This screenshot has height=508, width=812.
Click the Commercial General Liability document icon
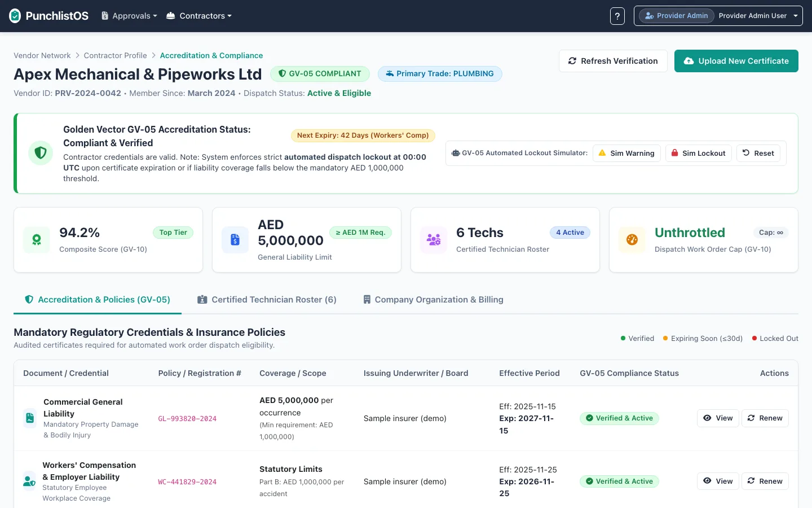[30, 418]
